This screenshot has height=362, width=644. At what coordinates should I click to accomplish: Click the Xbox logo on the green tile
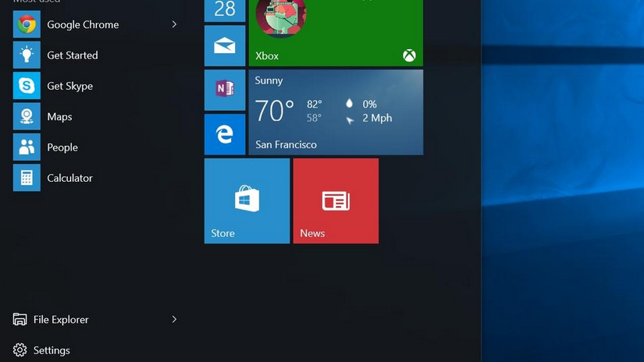pos(409,55)
